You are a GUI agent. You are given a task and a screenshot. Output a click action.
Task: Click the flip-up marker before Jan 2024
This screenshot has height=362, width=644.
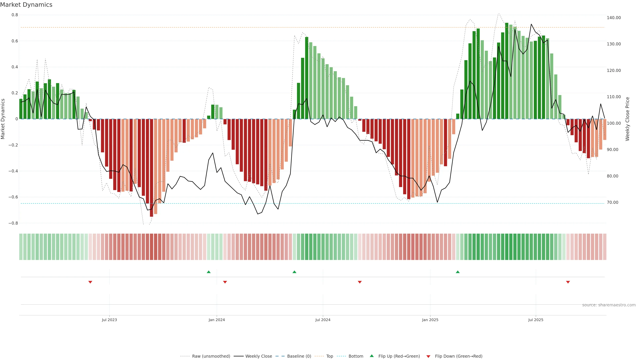pyautogui.click(x=209, y=272)
